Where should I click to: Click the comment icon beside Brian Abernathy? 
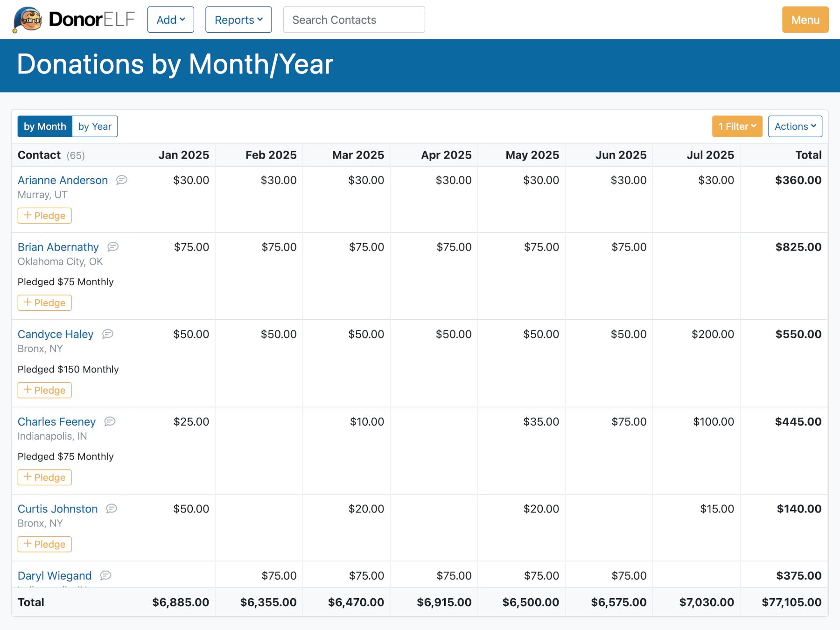[113, 247]
